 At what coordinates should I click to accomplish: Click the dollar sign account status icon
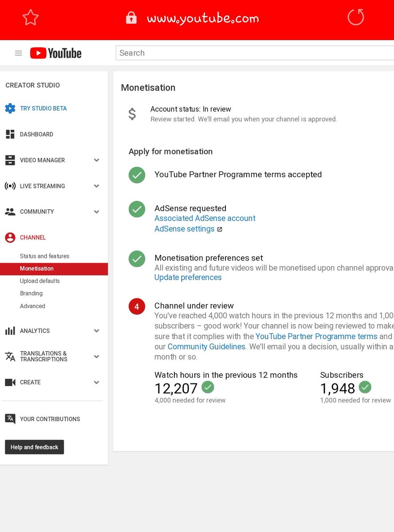[x=132, y=114]
